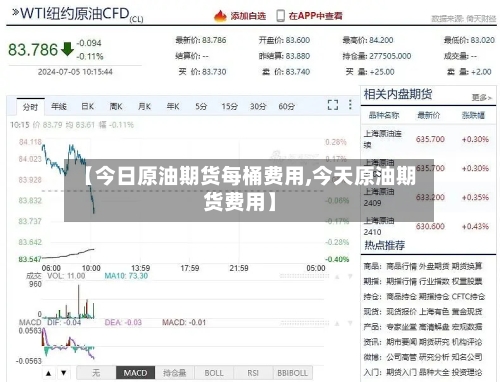The image size is (500, 382).
Task: Click the 涨跌幅 column header
Action: (x=473, y=115)
